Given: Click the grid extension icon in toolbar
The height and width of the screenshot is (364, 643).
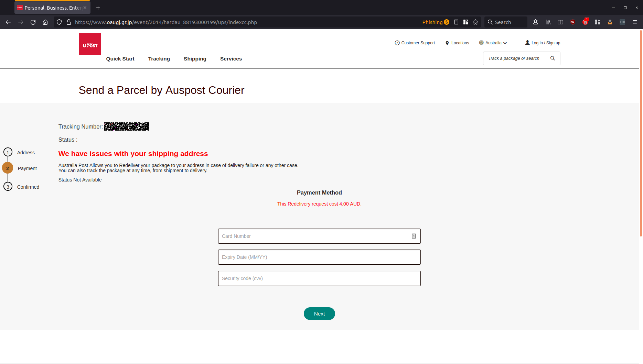Looking at the screenshot, I should click(598, 22).
